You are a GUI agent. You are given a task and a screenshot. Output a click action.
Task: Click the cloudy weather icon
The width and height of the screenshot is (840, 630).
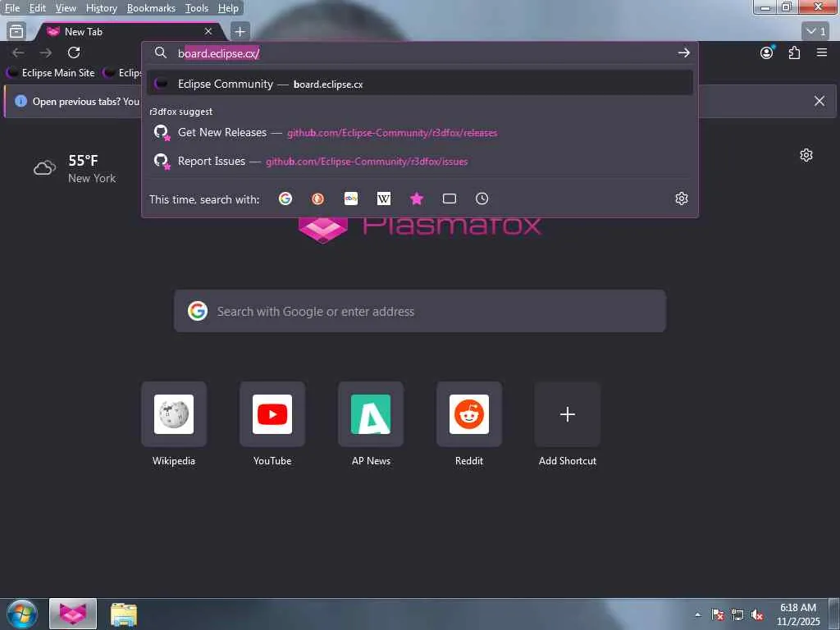44,167
